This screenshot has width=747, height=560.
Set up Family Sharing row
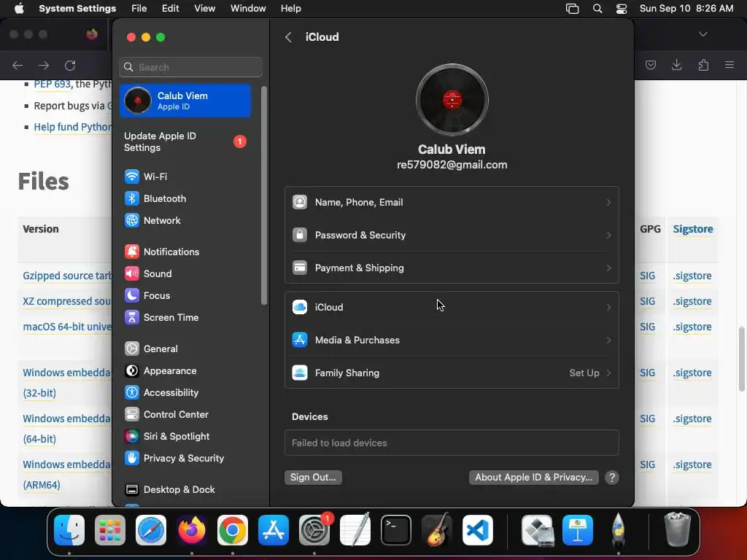452,373
